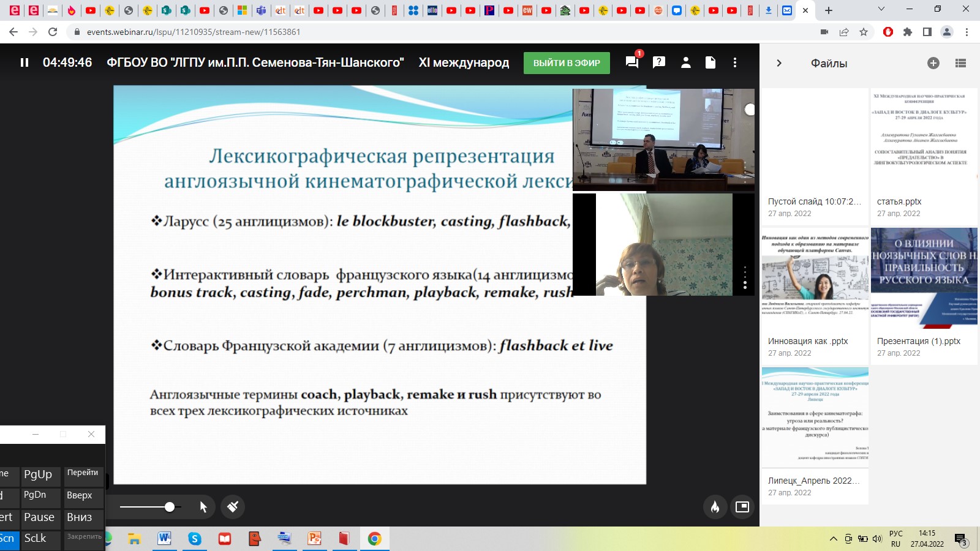
Task: Open the questions panel icon
Action: point(659,62)
